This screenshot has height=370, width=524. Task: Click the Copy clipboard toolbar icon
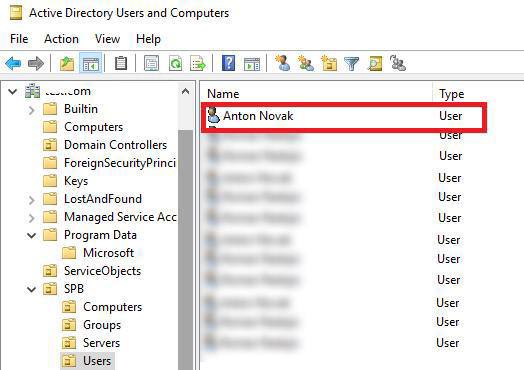(121, 63)
